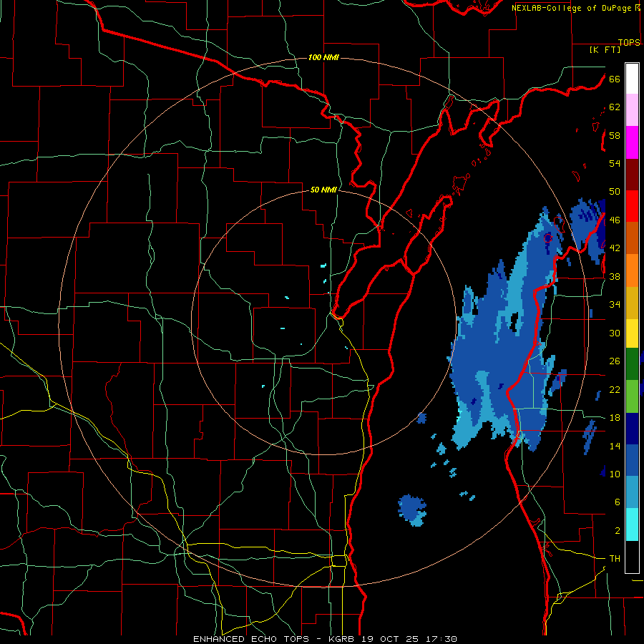Click the dark orange 42 K FT swatch
This screenshot has width=644, height=644.
[632, 238]
